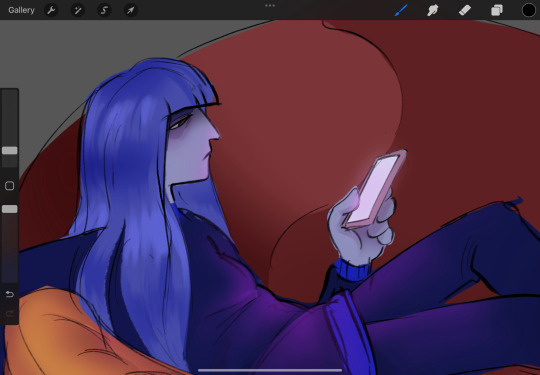540x375 pixels.
Task: Return to the Gallery
Action: click(21, 10)
